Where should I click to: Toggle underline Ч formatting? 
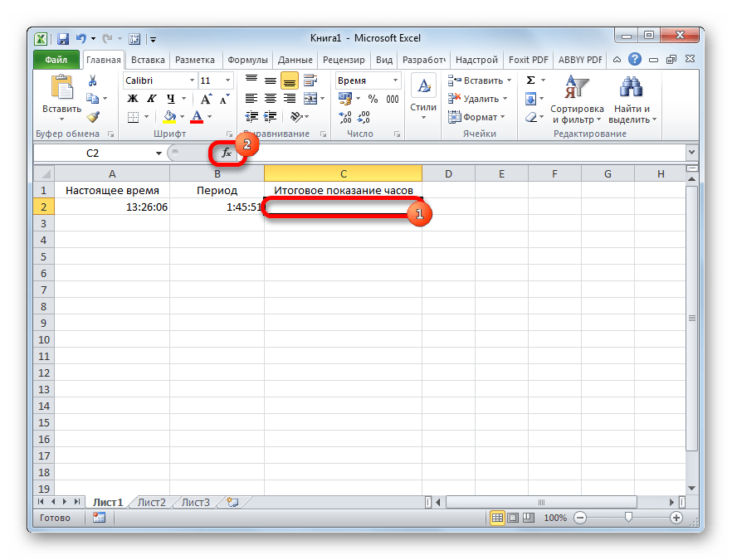pos(171,99)
